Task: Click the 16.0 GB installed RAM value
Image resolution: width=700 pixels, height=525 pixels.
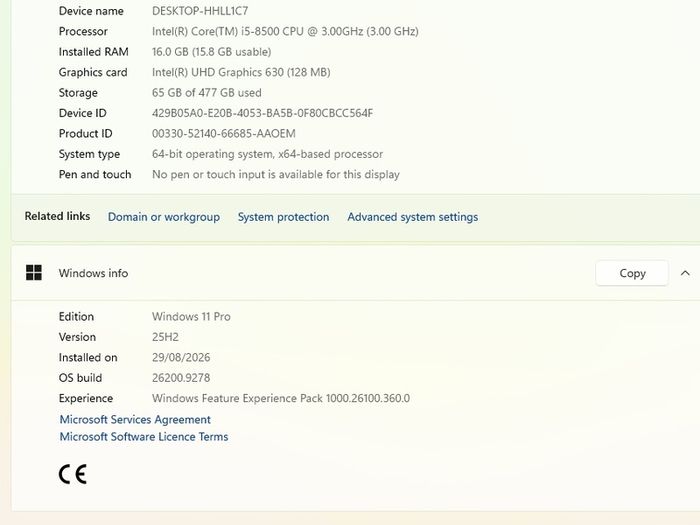Action: point(212,52)
